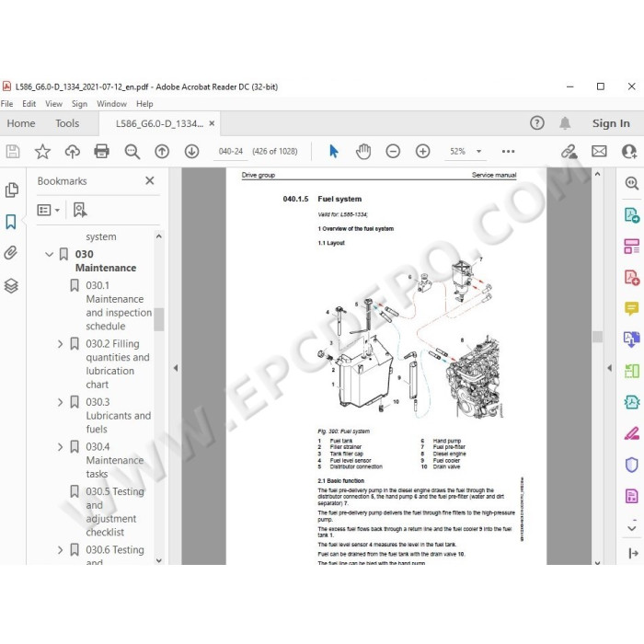This screenshot has width=644, height=644.
Task: Open the Window menu
Action: pos(111,104)
